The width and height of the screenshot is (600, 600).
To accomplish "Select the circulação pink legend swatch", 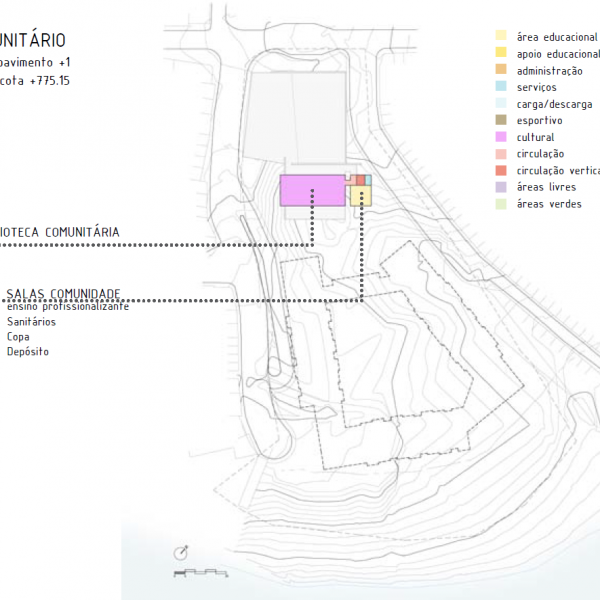I will click(501, 153).
